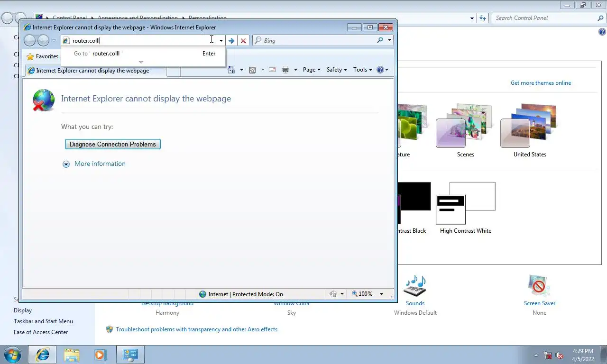Click the Home icon in command bar
The height and width of the screenshot is (364, 607).
coord(231,70)
